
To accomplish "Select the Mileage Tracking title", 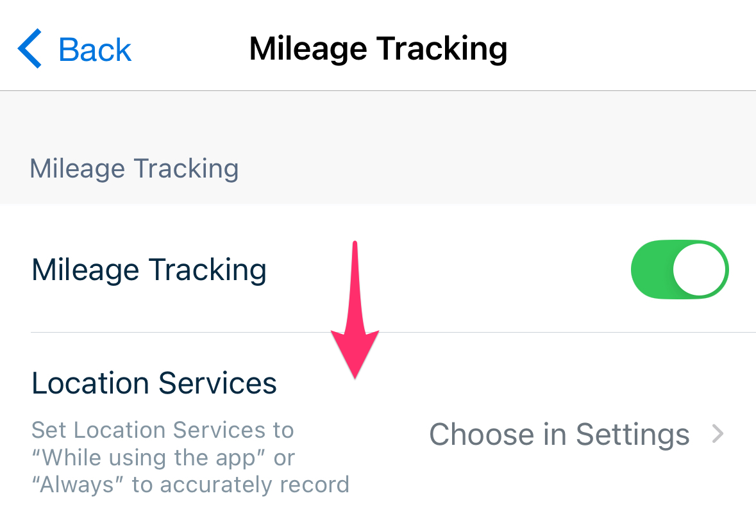I will click(378, 47).
